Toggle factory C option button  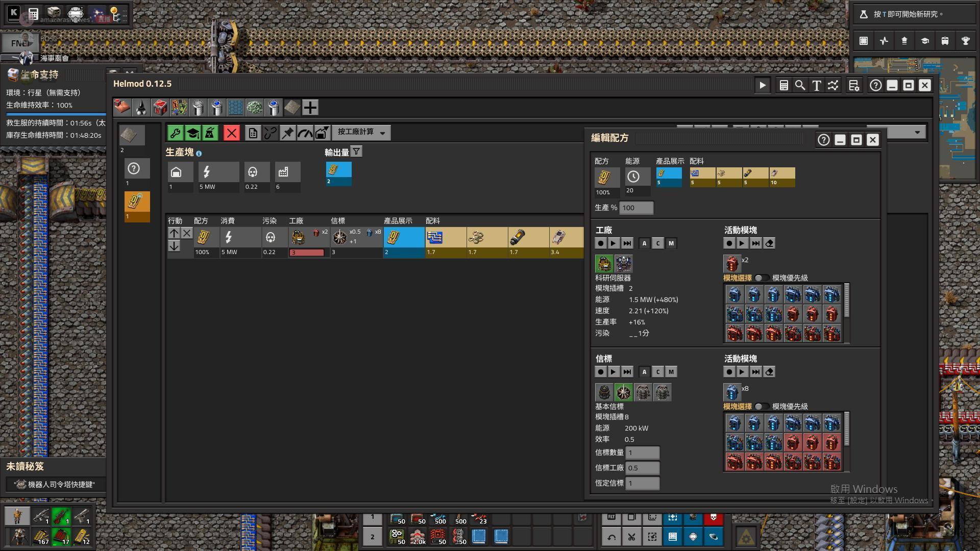[657, 243]
